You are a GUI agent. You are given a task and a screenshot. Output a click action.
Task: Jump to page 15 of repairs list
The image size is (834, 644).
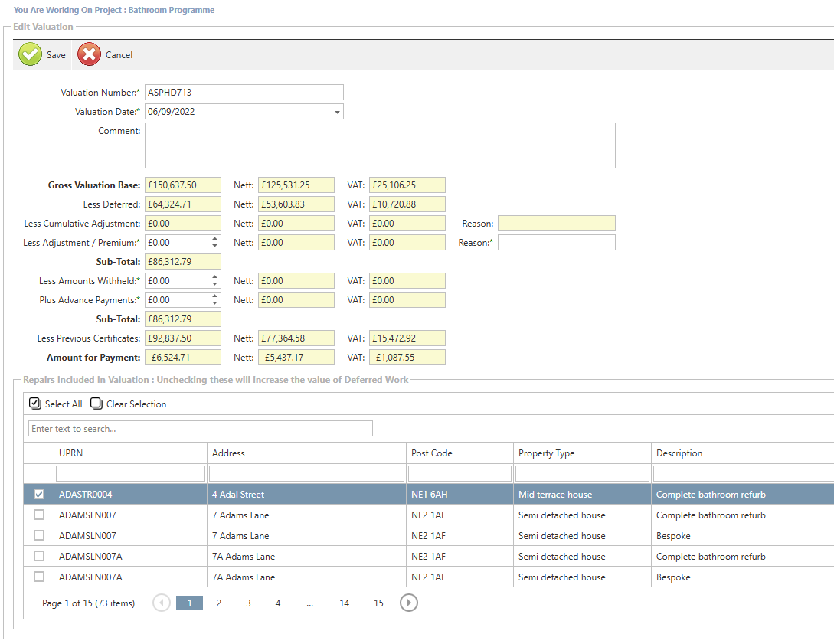click(378, 603)
